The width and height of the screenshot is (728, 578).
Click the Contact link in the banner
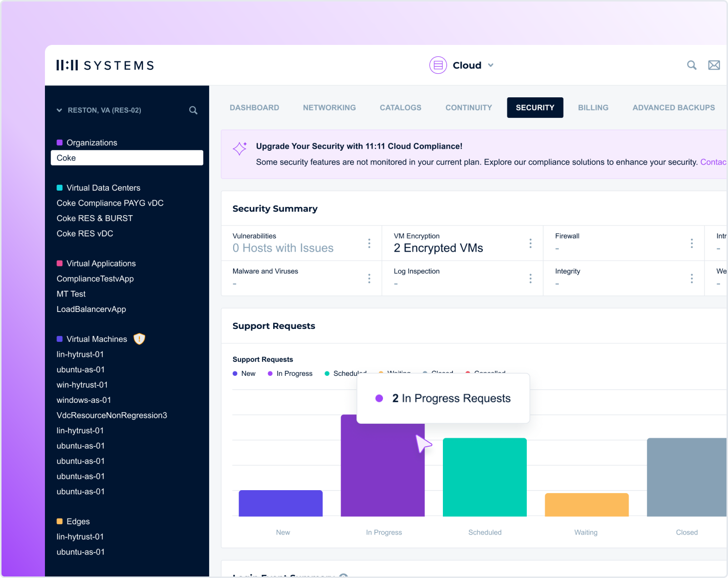713,162
